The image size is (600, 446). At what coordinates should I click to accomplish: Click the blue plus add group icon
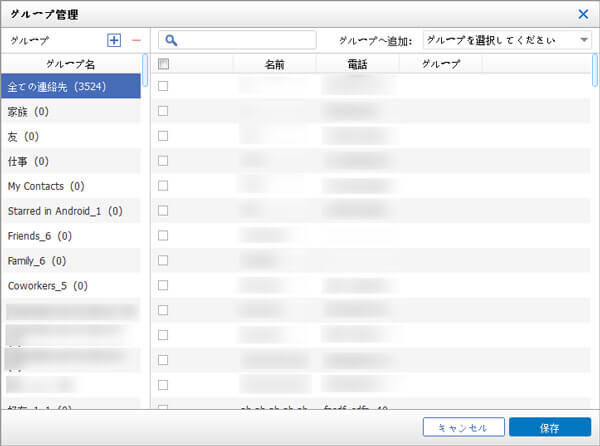coord(114,40)
